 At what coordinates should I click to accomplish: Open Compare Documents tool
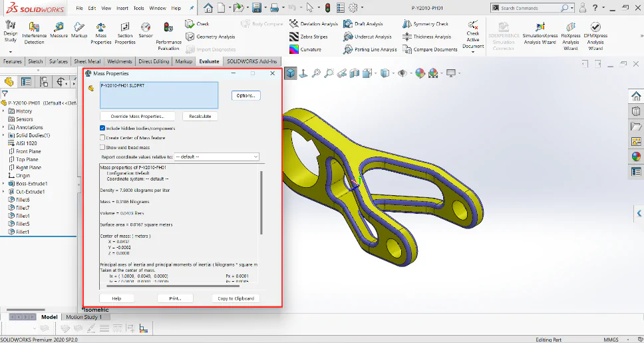[430, 49]
